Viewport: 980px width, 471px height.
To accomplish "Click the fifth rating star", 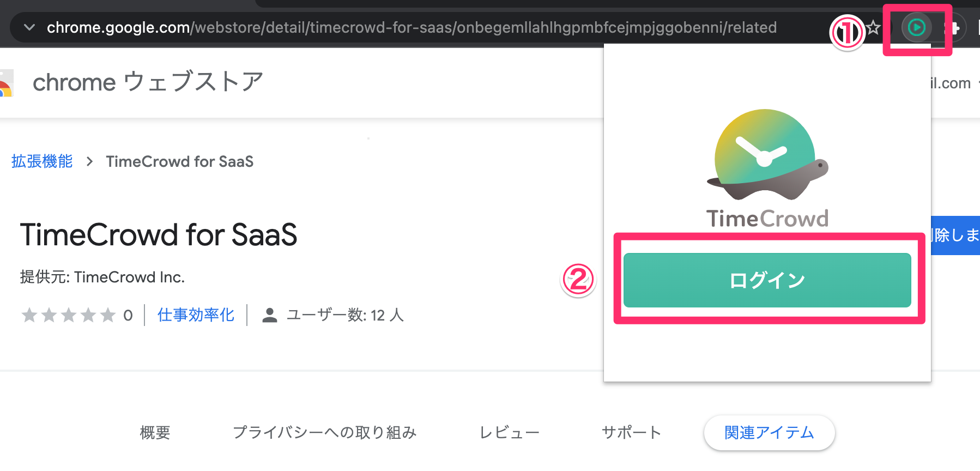I will point(107,315).
